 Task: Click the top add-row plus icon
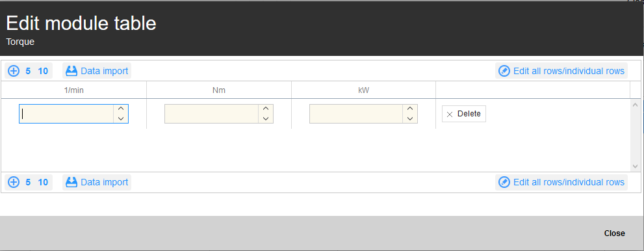pos(14,71)
